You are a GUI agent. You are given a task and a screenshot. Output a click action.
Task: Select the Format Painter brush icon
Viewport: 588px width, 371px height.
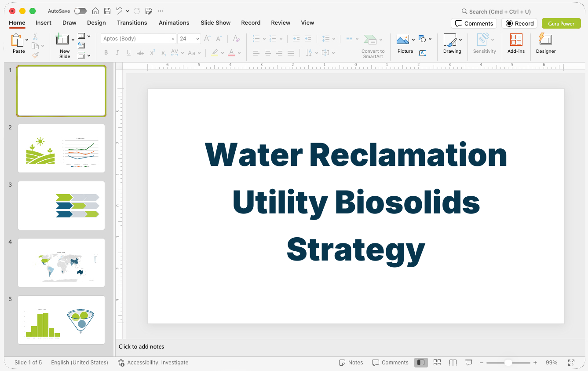[x=35, y=55]
